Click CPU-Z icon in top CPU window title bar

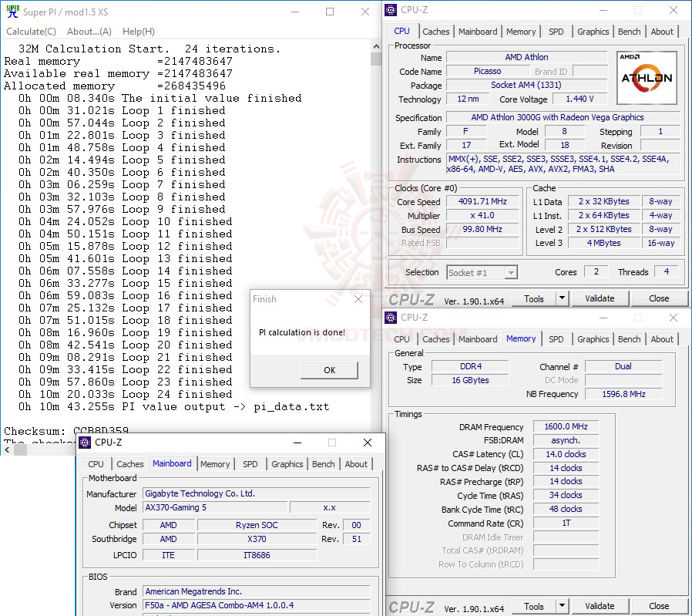pos(391,10)
